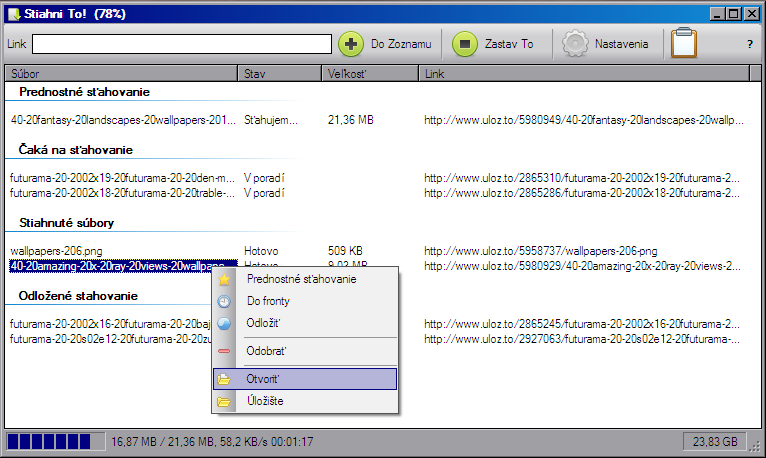Click the uloz.to/2927063 futurama link
This screenshot has width=766, height=458.
(582, 339)
